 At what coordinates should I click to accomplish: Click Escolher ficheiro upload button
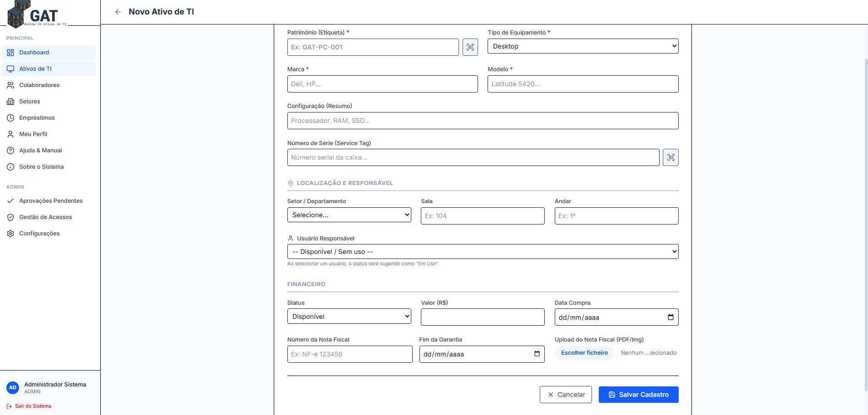(x=584, y=353)
